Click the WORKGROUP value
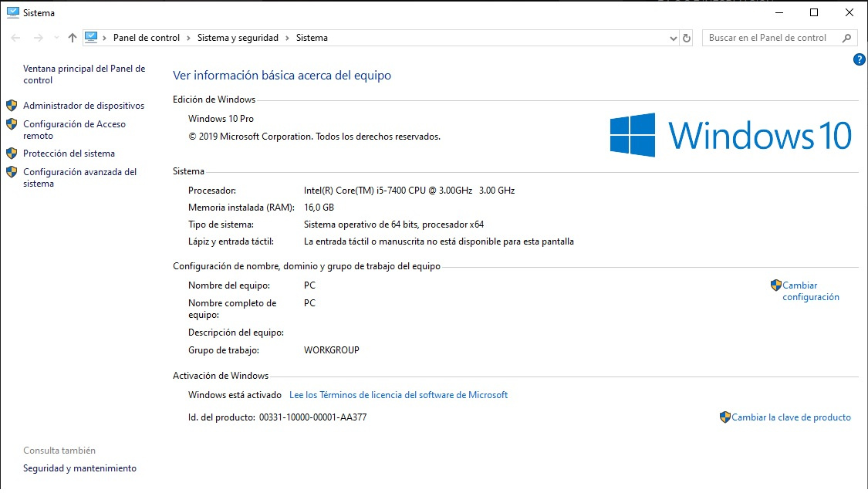 click(x=332, y=350)
